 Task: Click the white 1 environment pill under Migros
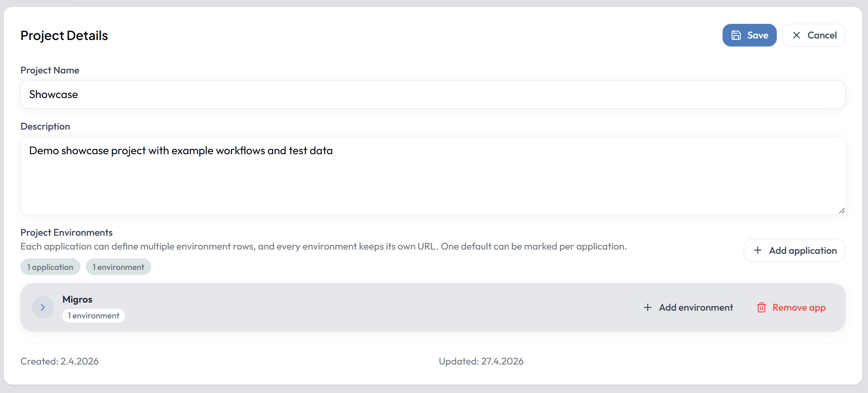click(x=93, y=316)
